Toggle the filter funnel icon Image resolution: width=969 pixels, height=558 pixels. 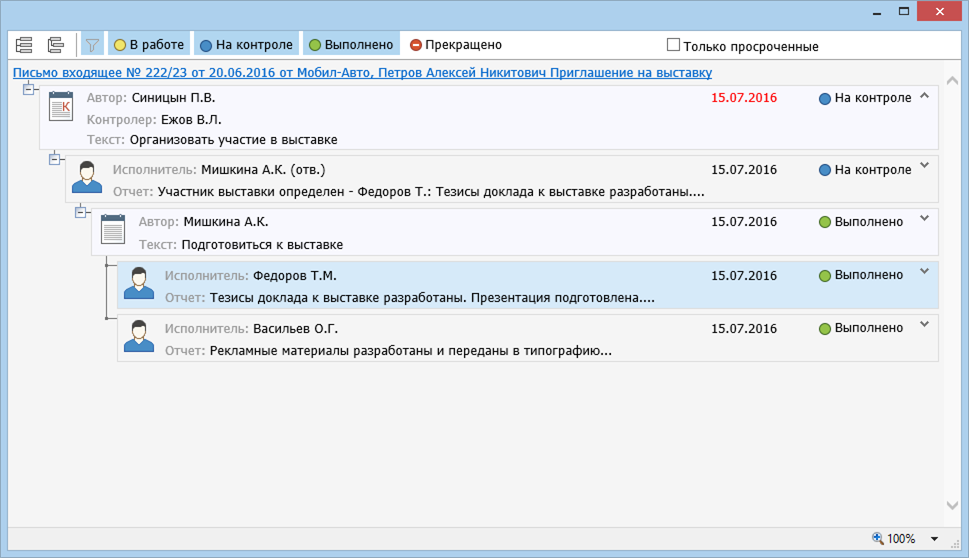pos(92,45)
